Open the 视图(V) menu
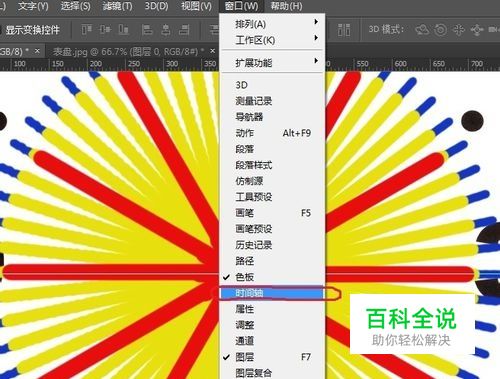 (x=196, y=6)
